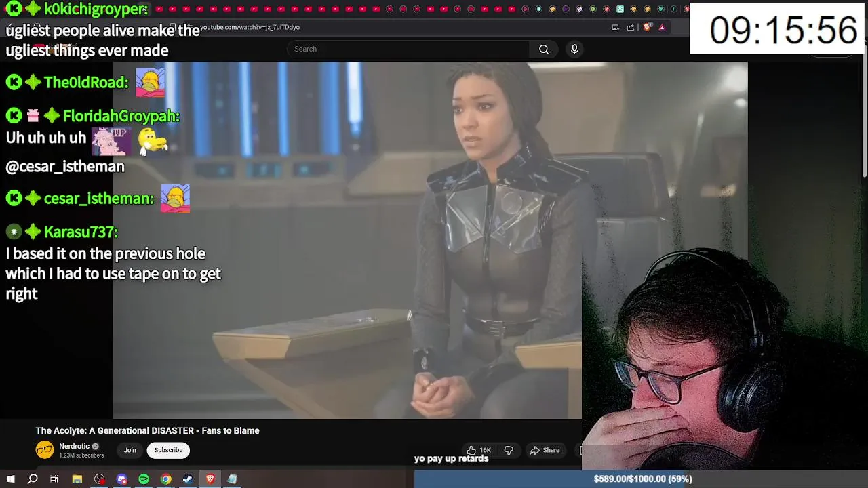Open Google Chrome from the taskbar

click(x=165, y=479)
